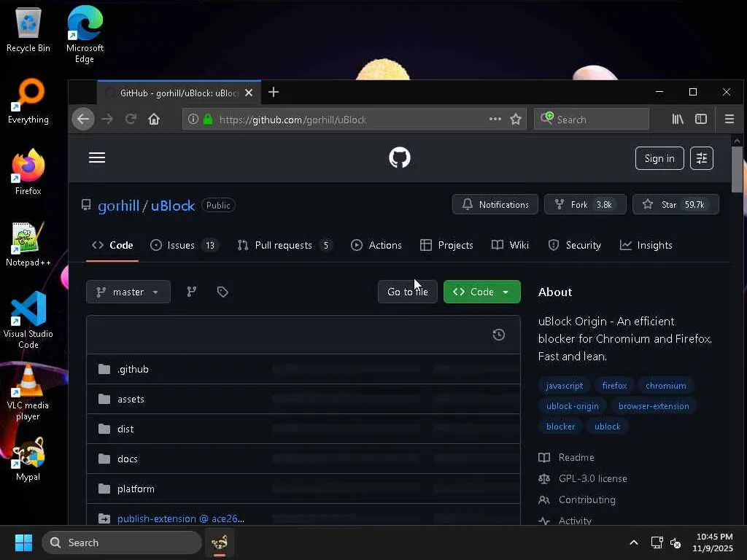This screenshot has height=560, width=747.
Task: Reload the page with the refresh icon
Action: click(x=131, y=119)
